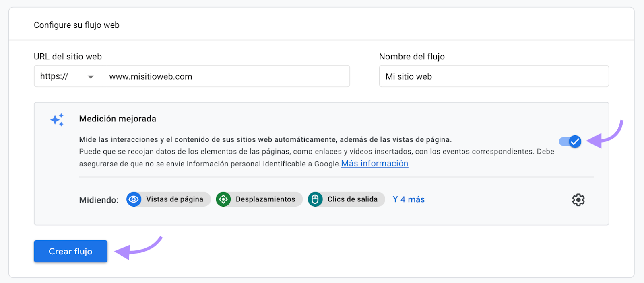Click the 'Medición mejorada' title text
Image resolution: width=644 pixels, height=283 pixels.
pyautogui.click(x=118, y=119)
